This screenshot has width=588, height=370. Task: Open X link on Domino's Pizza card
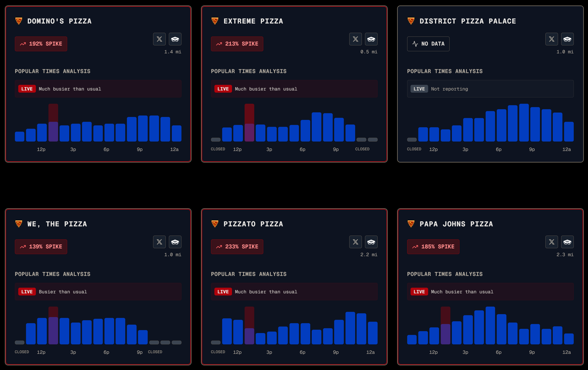pyautogui.click(x=159, y=39)
